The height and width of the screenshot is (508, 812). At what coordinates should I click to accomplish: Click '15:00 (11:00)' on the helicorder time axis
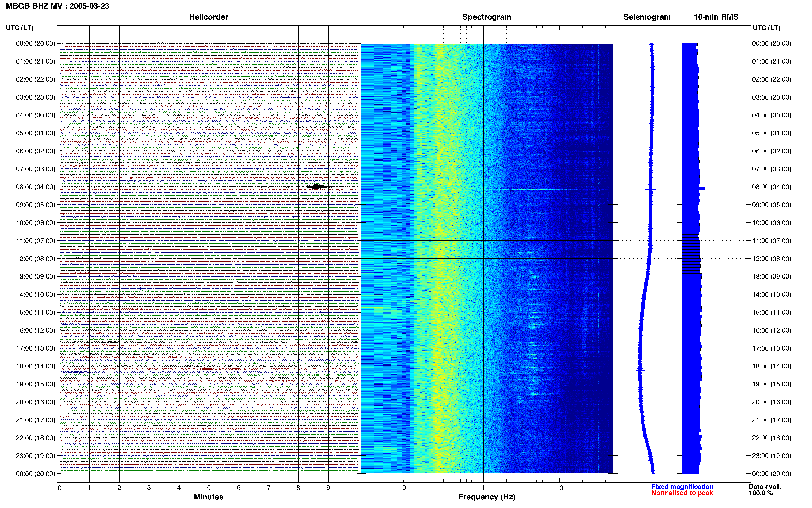click(x=36, y=313)
